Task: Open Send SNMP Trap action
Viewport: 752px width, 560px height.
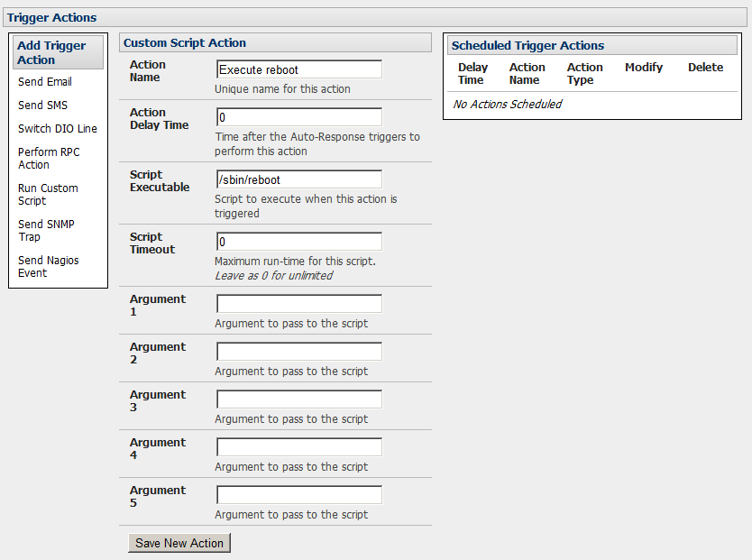Action: (x=48, y=231)
